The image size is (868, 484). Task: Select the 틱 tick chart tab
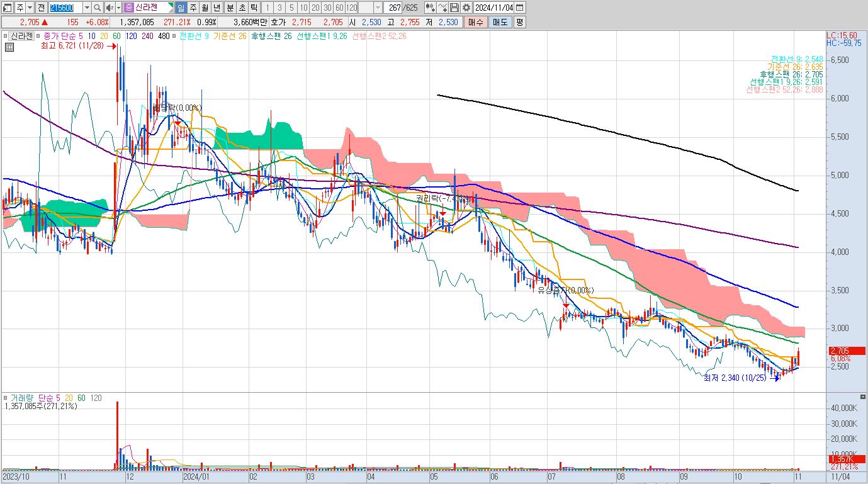coord(254,8)
